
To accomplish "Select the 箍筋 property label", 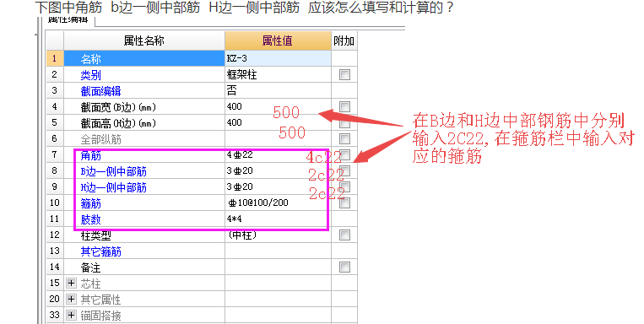I will (91, 203).
